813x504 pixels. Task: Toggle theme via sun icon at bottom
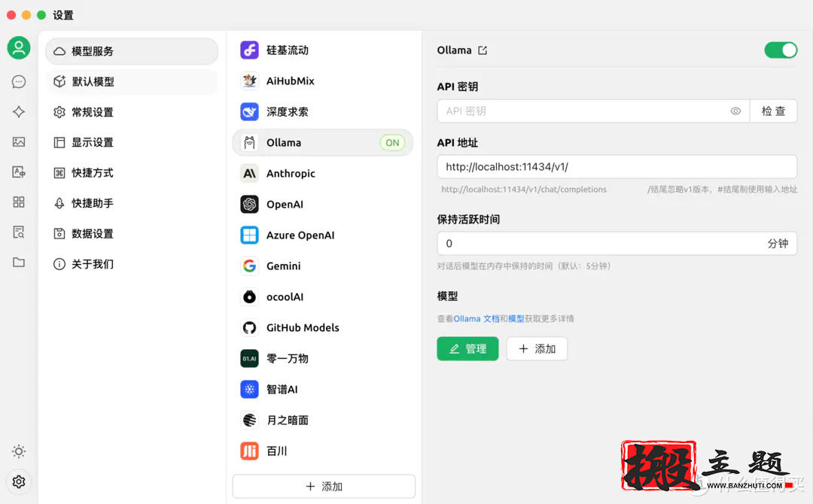(18, 451)
